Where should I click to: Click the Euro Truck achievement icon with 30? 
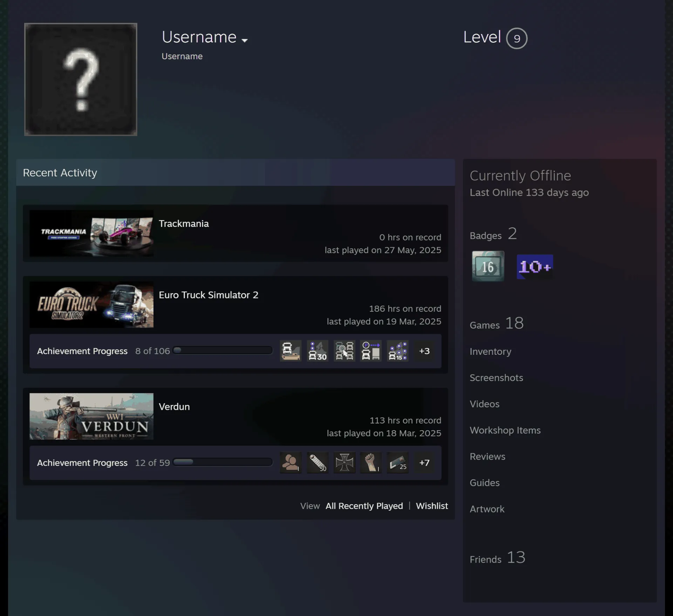pos(318,351)
